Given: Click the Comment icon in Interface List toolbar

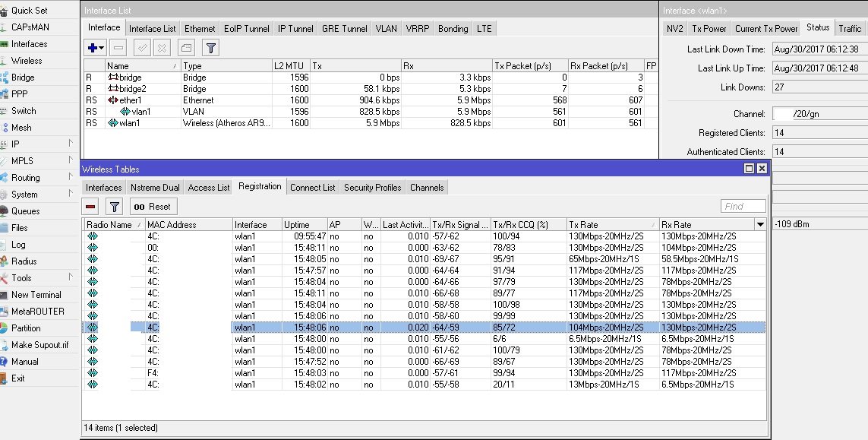Looking at the screenshot, I should pyautogui.click(x=187, y=48).
